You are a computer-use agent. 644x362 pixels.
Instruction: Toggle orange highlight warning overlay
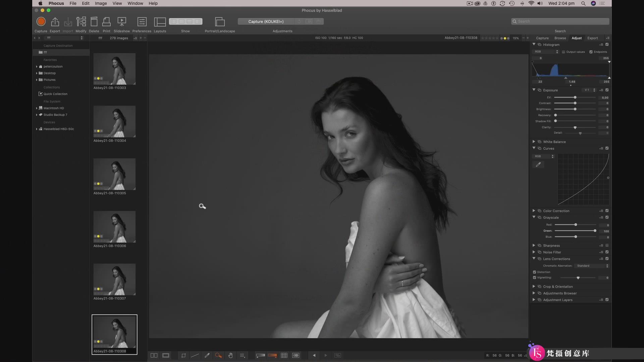pyautogui.click(x=272, y=355)
